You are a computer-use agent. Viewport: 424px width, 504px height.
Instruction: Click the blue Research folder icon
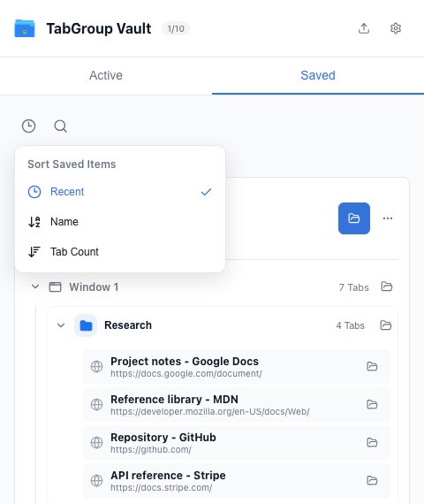86,325
